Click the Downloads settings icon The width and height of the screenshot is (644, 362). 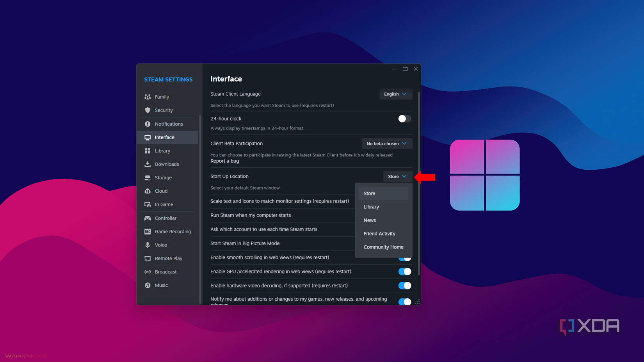pos(148,164)
